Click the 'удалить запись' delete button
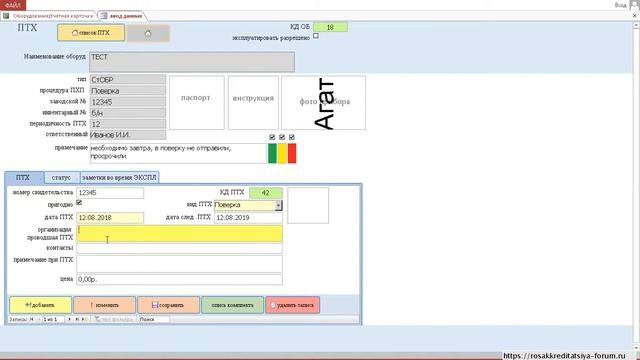The width and height of the screenshot is (640, 360). pos(293,305)
